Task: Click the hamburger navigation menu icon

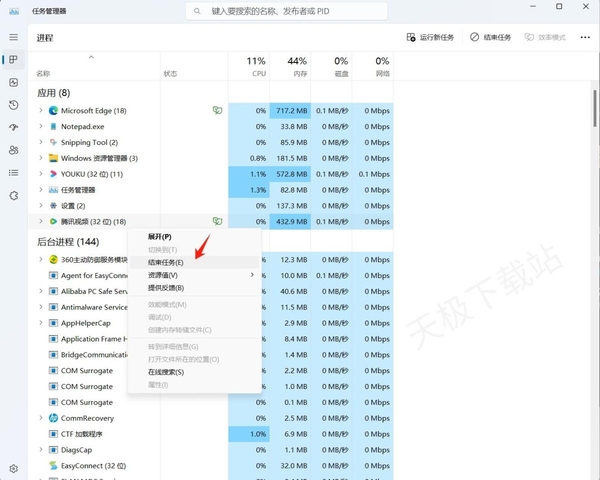Action: (13, 37)
